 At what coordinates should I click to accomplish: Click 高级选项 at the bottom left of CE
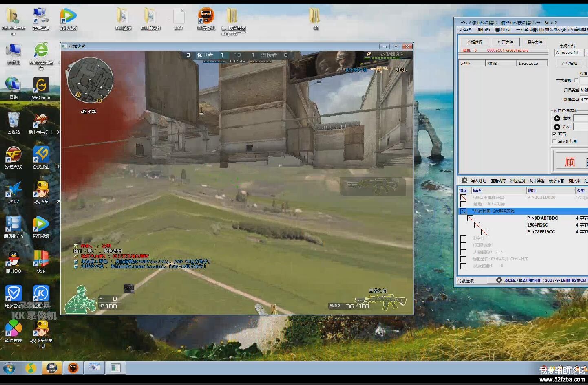[466, 281]
